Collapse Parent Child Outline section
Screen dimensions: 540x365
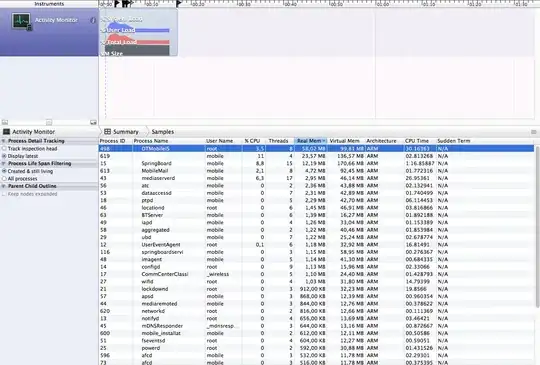3,186
